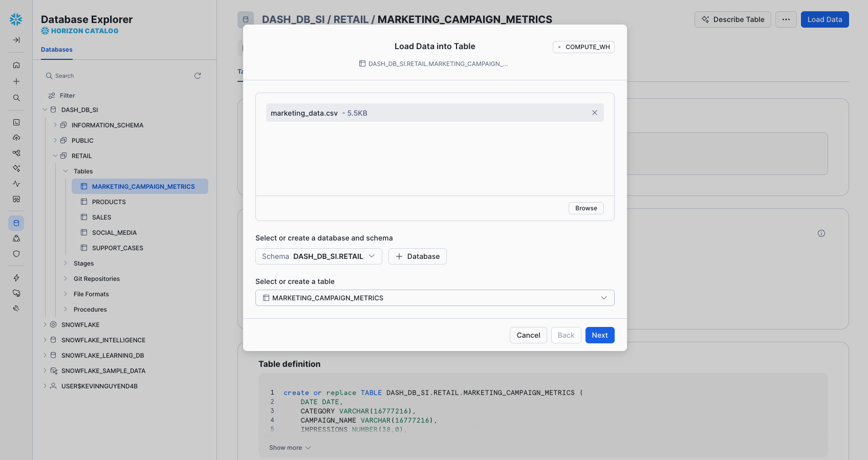Open the Governance shield icon
868x460 pixels.
(x=16, y=254)
